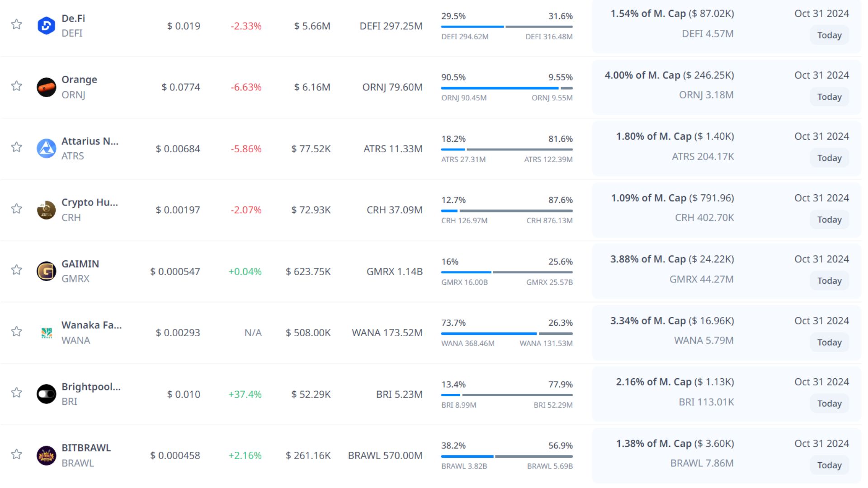Click the Attarius Network ATRS logo
The height and width of the screenshot is (488, 868).
[46, 149]
